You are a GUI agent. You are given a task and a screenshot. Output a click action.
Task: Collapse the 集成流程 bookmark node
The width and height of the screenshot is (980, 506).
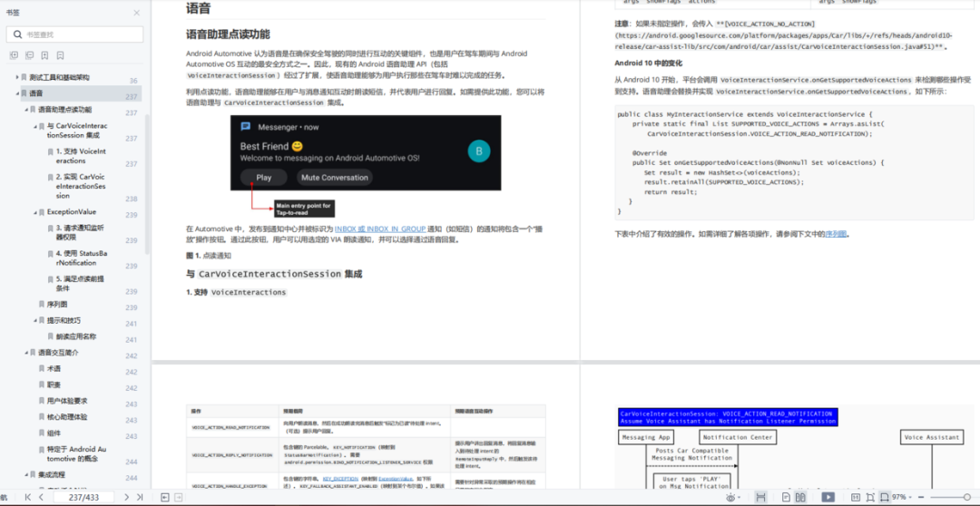coord(26,475)
